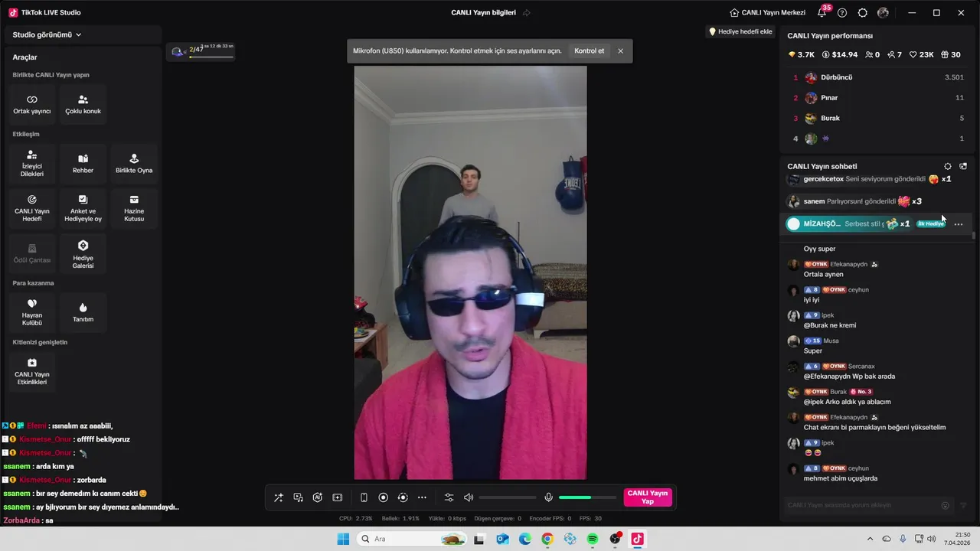Screen dimensions: 980x551
Task: Open Microsoft Edge from the taskbar
Action: click(x=524, y=539)
